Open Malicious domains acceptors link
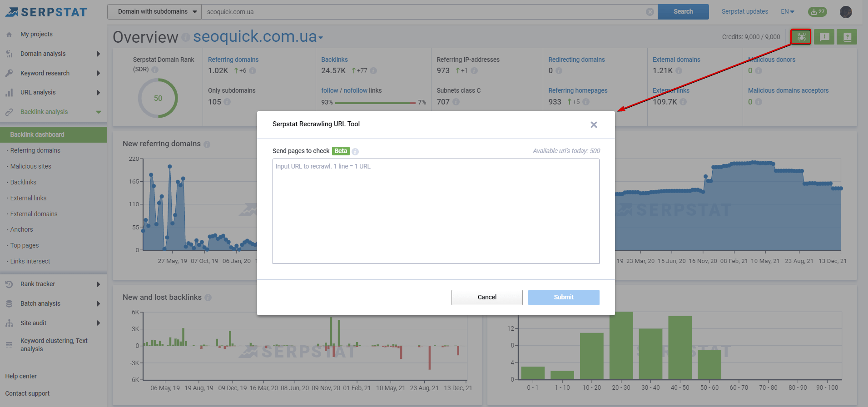The image size is (868, 407). point(788,91)
